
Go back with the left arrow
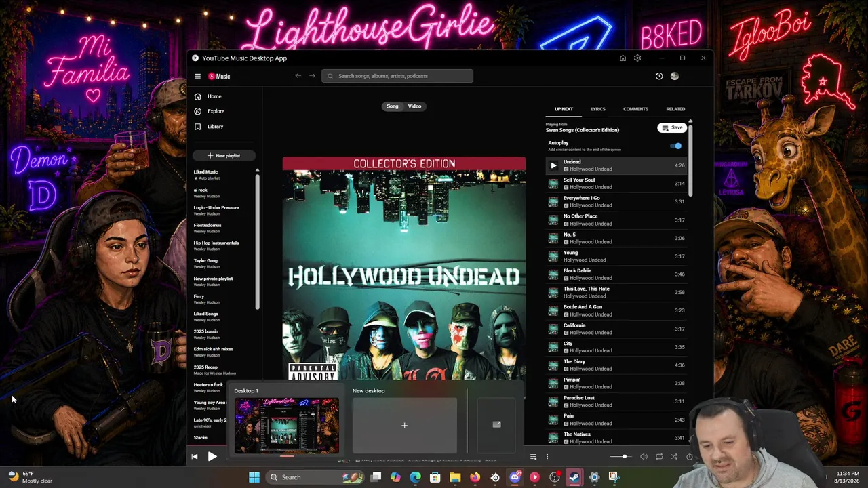point(298,76)
